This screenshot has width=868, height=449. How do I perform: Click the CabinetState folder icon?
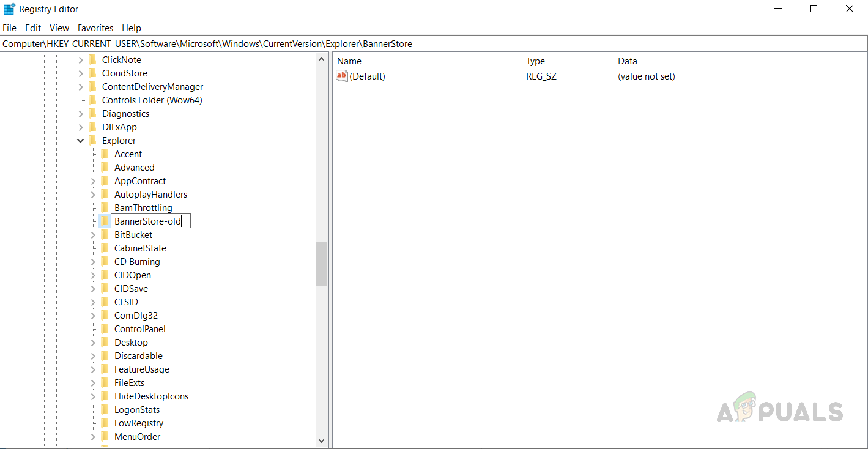pyautogui.click(x=105, y=248)
